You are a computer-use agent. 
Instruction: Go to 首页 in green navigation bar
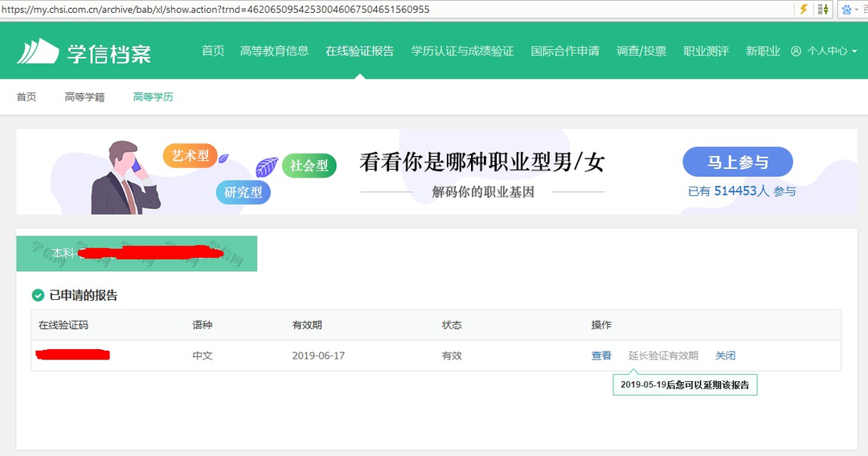[x=213, y=51]
